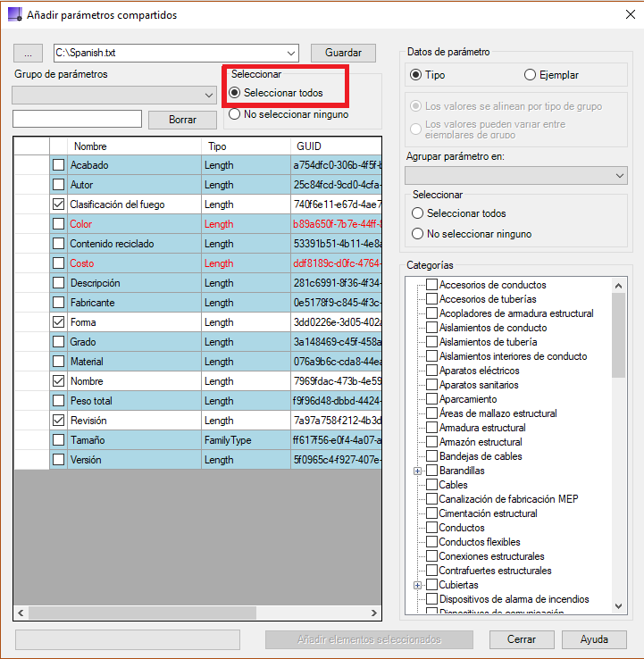The image size is (644, 659).
Task: Select 'Seleccionar todos' radio in Datos de parámetro
Action: [417, 213]
